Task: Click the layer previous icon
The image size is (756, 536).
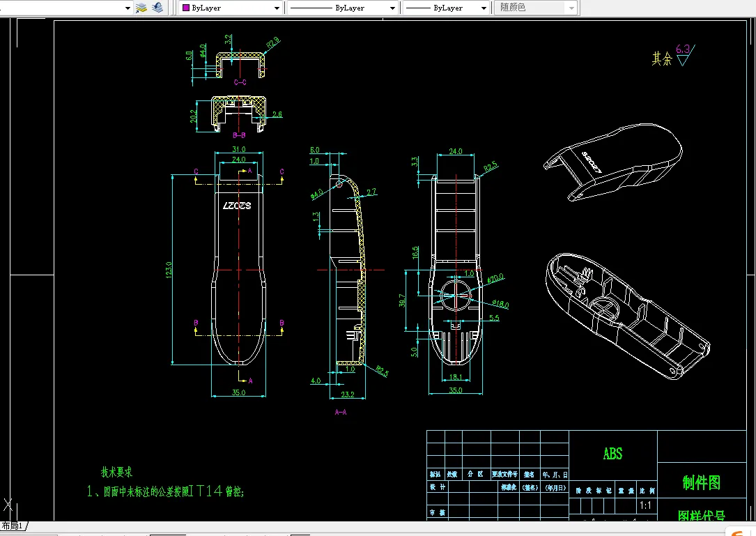Action: (158, 8)
